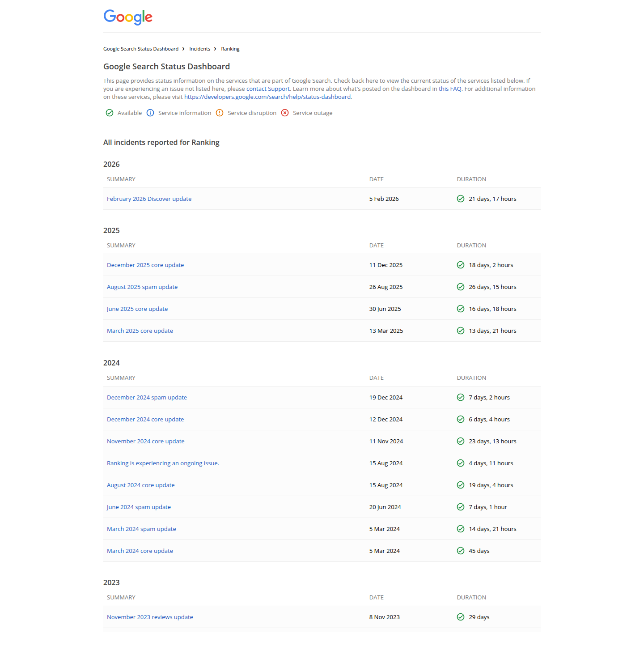Screen dimensions: 644x671
Task: Click the Service outage icon in the legend
Action: point(285,113)
